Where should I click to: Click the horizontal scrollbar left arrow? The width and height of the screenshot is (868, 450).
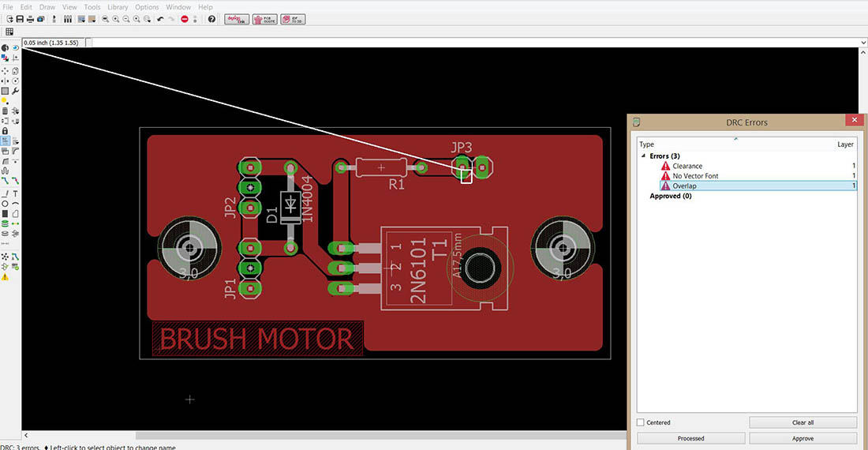tap(26, 435)
